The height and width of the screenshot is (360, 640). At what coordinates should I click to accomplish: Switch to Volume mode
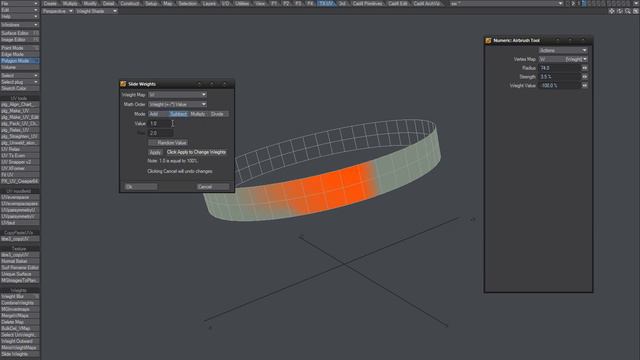coord(20,67)
